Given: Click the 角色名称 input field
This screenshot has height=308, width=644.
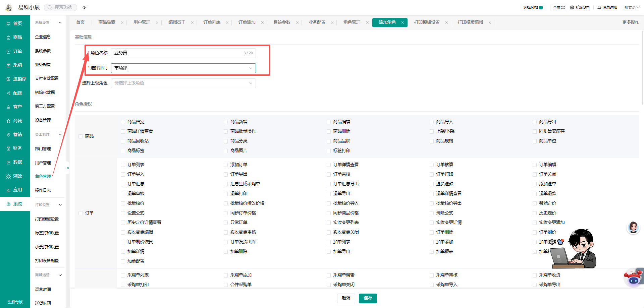Looking at the screenshot, I should point(183,53).
